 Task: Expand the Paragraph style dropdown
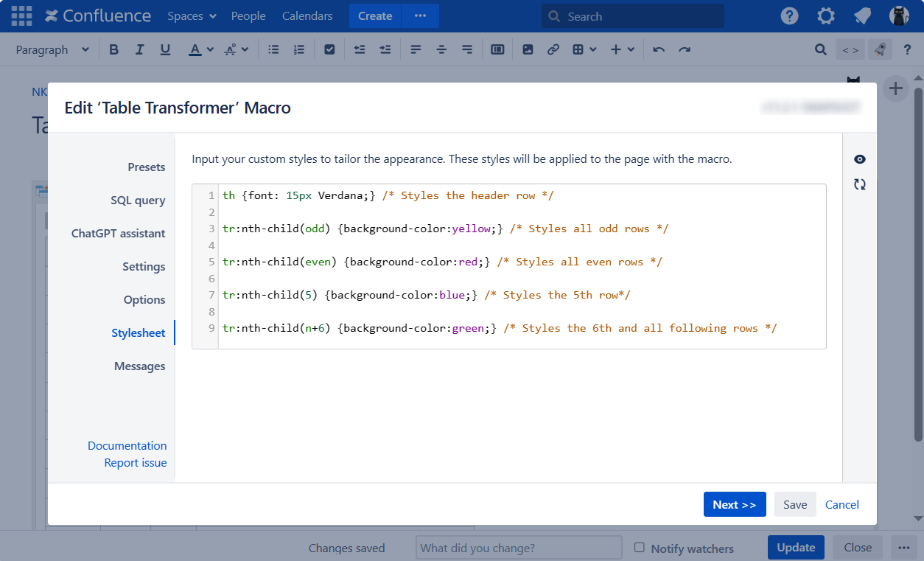coord(52,49)
